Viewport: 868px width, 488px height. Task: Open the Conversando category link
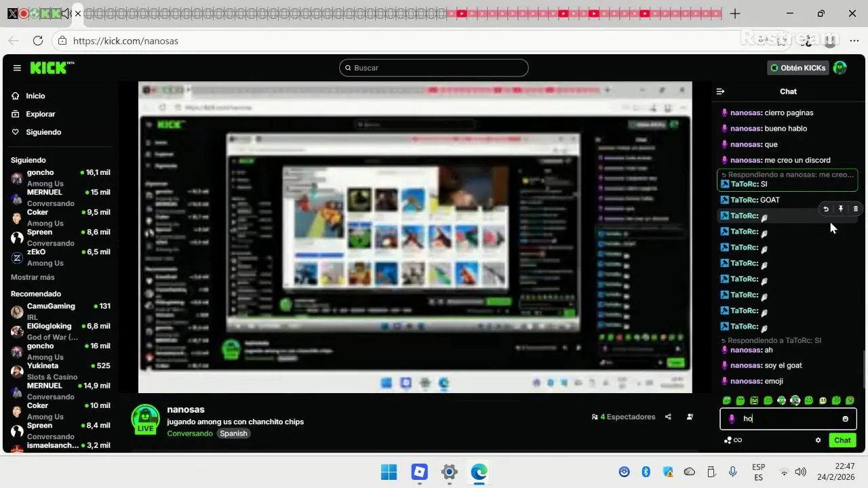[190, 434]
